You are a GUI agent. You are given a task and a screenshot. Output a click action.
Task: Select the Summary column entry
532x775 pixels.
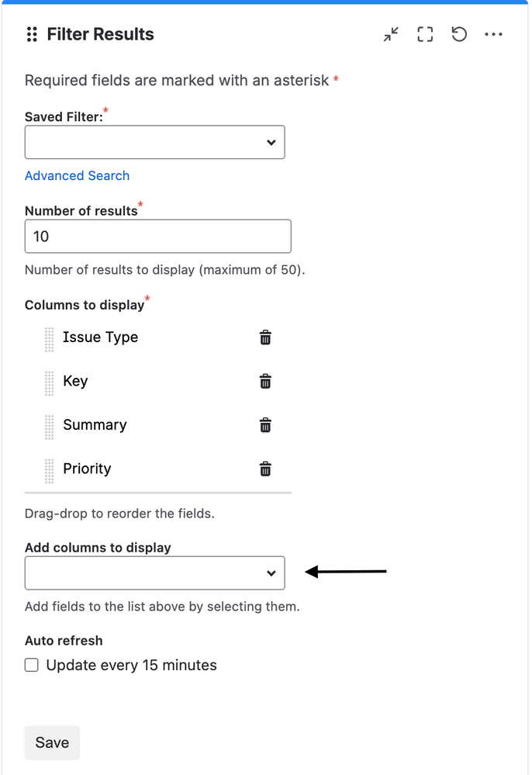95,425
